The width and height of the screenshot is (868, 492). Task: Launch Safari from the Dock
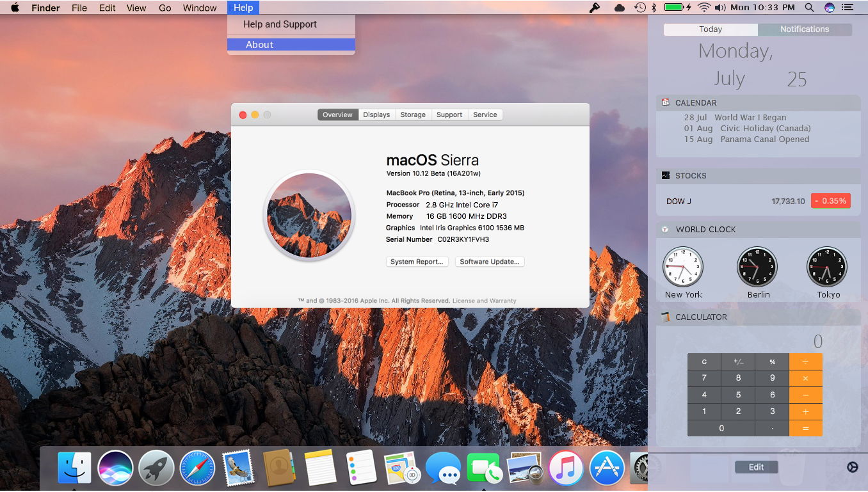point(197,468)
